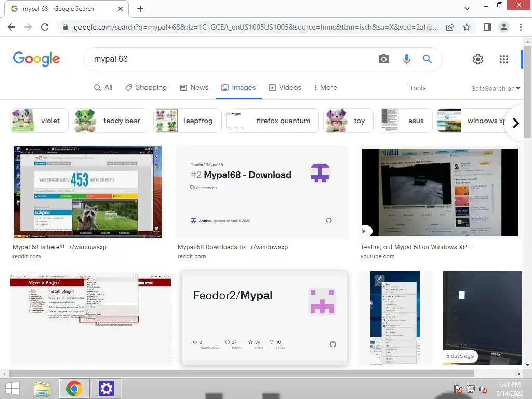
Task: Open 'Testing out Mypal 68' result link
Action: [417, 247]
